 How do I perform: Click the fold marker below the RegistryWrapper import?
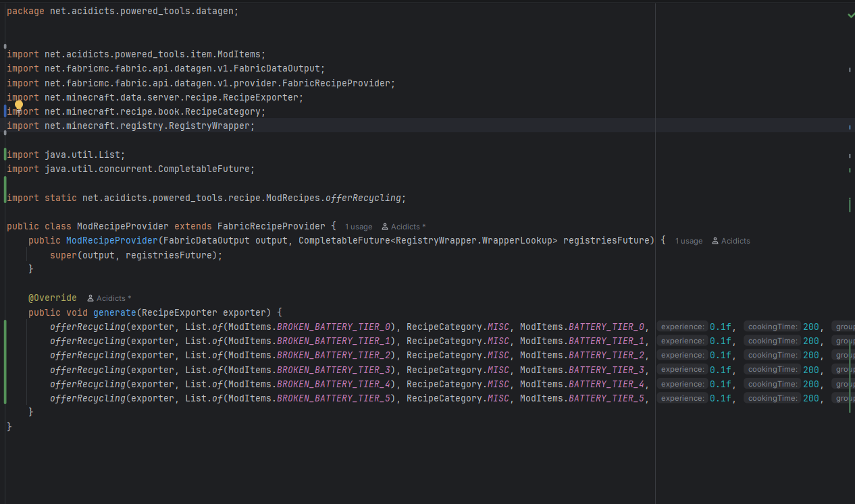pos(5,133)
